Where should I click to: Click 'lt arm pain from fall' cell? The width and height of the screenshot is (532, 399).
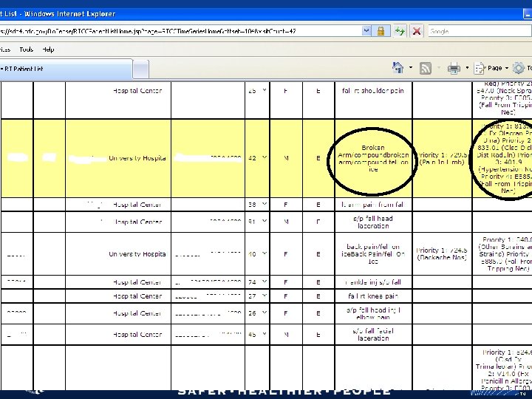coord(373,205)
